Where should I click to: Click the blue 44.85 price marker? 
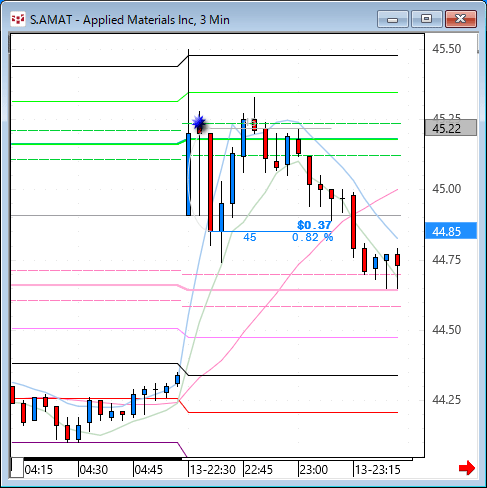point(451,231)
